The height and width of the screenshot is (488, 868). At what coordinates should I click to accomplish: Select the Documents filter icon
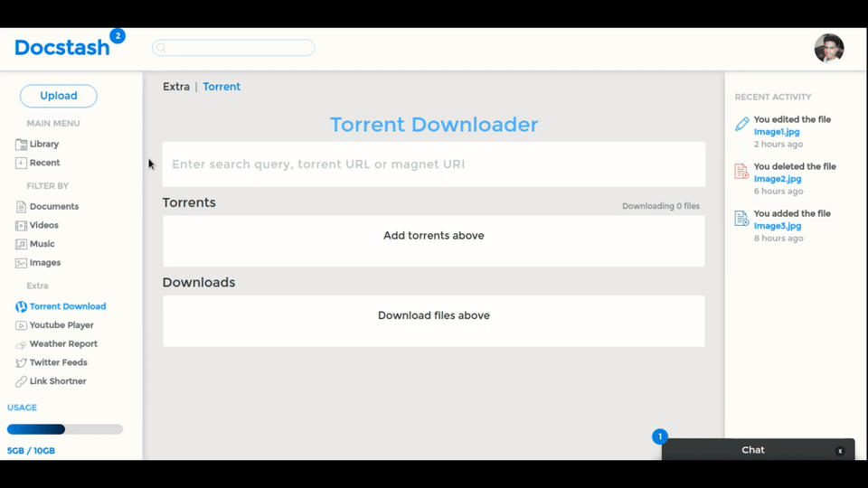(22, 207)
